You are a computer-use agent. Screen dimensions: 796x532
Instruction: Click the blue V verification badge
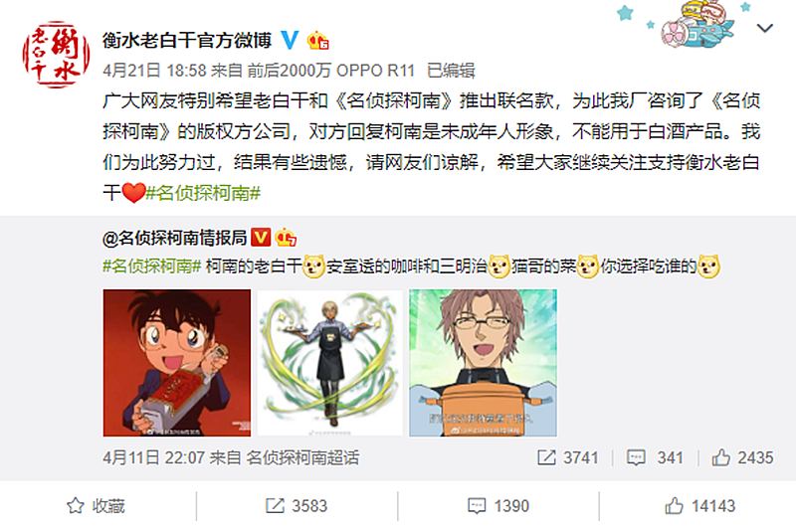click(290, 40)
